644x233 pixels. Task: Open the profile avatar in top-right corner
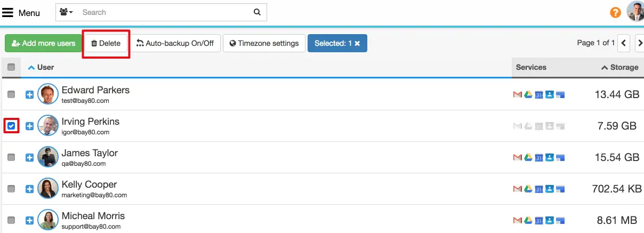635,11
